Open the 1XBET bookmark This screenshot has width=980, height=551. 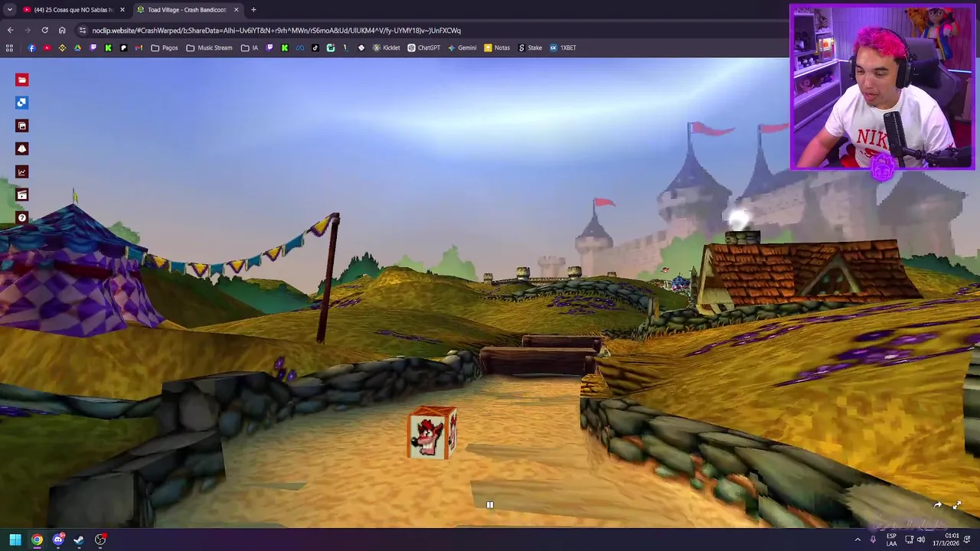pyautogui.click(x=563, y=47)
